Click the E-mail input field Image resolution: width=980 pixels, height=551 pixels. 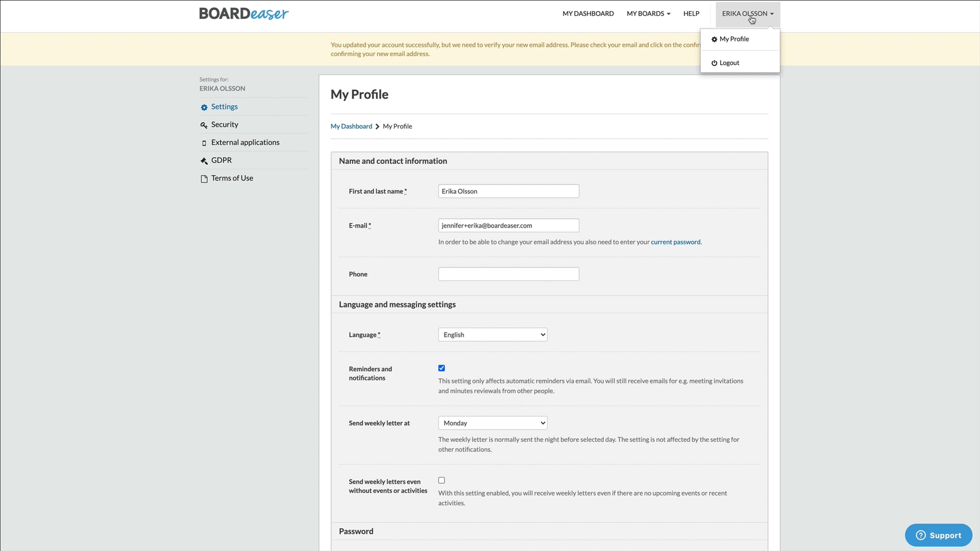pyautogui.click(x=508, y=226)
